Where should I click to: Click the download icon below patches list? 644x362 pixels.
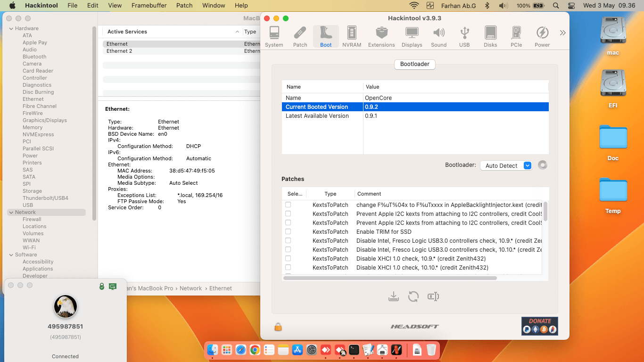click(x=394, y=296)
